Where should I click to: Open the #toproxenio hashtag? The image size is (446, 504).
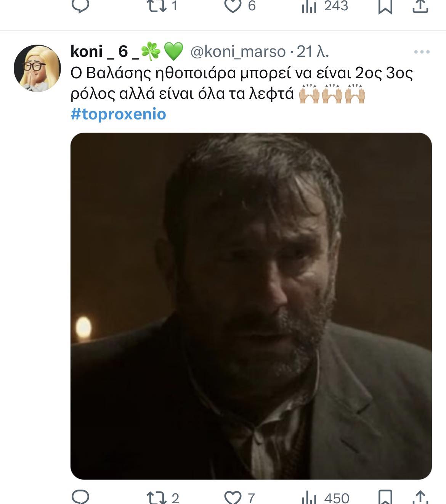tap(118, 114)
